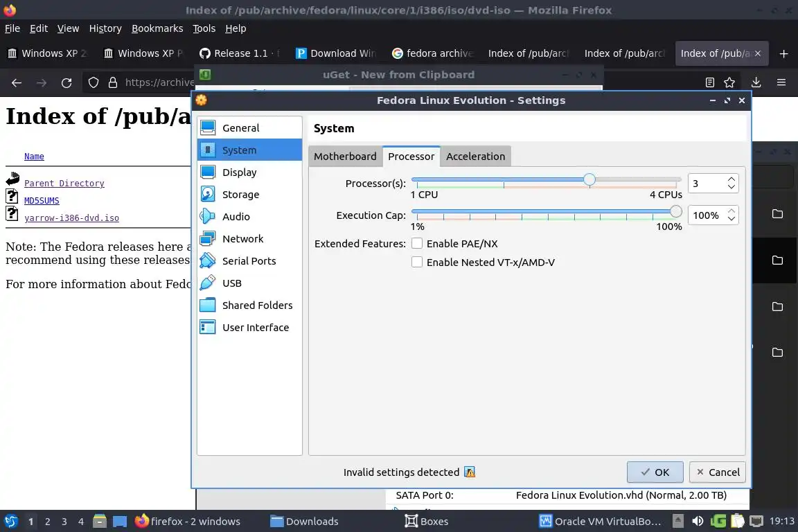This screenshot has height=532, width=798.
Task: Click the show desktop taskbar icon
Action: [x=120, y=522]
